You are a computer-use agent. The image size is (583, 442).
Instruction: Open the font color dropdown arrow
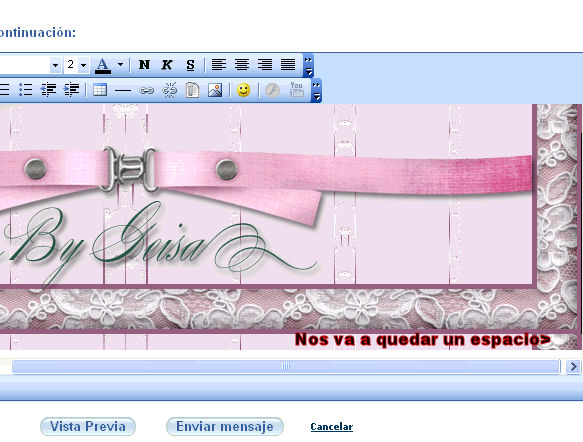pyautogui.click(x=120, y=65)
